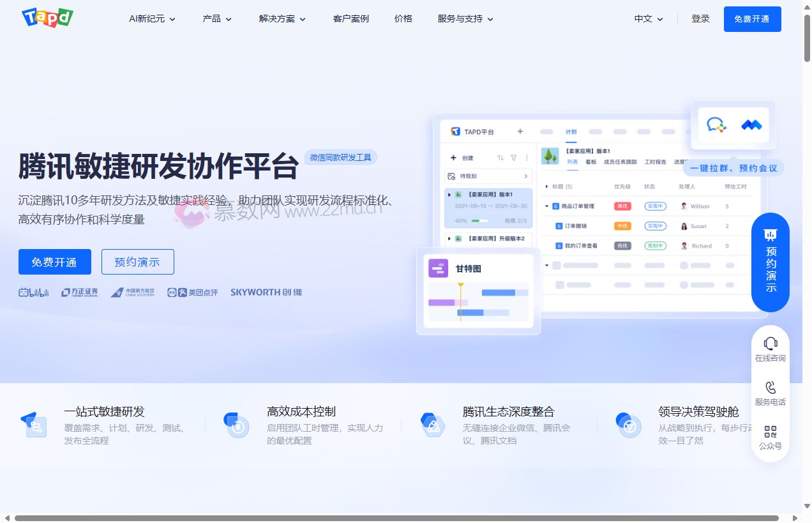Expand the AI新纪元 dropdown menu
This screenshot has height=523, width=812.
pos(152,19)
